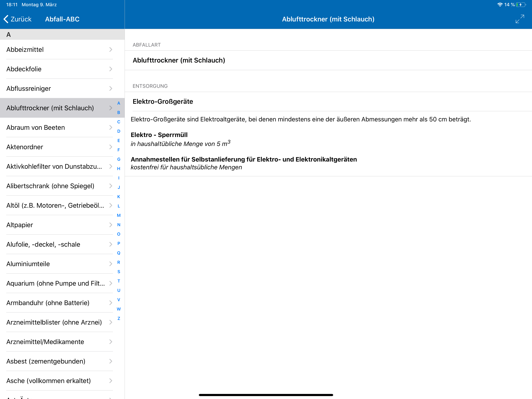The height and width of the screenshot is (399, 532).
Task: Tap the Wi-Fi status icon
Action: 500,4
